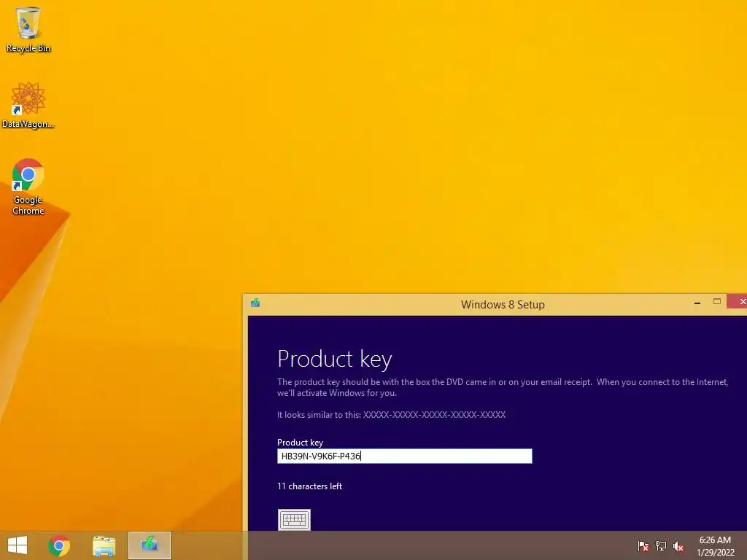This screenshot has width=747, height=560.
Task: Click inside the Product key field
Action: tap(404, 456)
